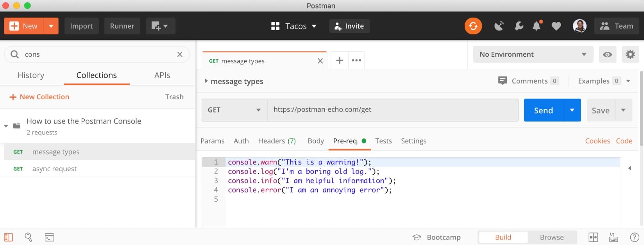This screenshot has height=245, width=644.
Task: Switch to Browse mode
Action: pyautogui.click(x=552, y=237)
